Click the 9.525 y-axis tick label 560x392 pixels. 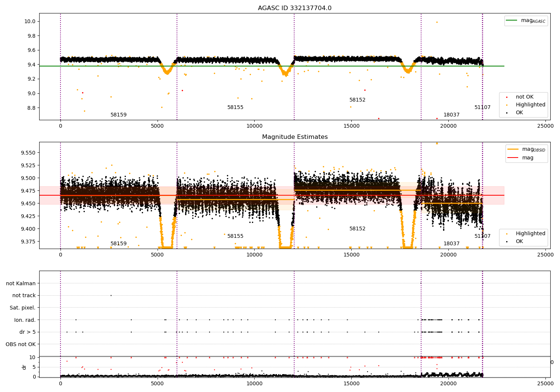pos(28,165)
